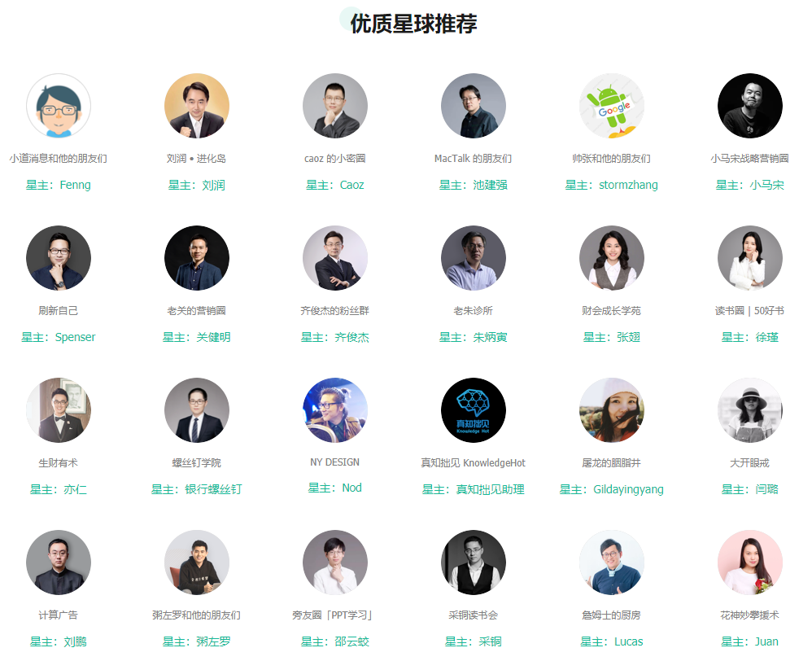Visit owner link 星主：stormzhang
Screen dimensions: 812x661
click(612, 185)
